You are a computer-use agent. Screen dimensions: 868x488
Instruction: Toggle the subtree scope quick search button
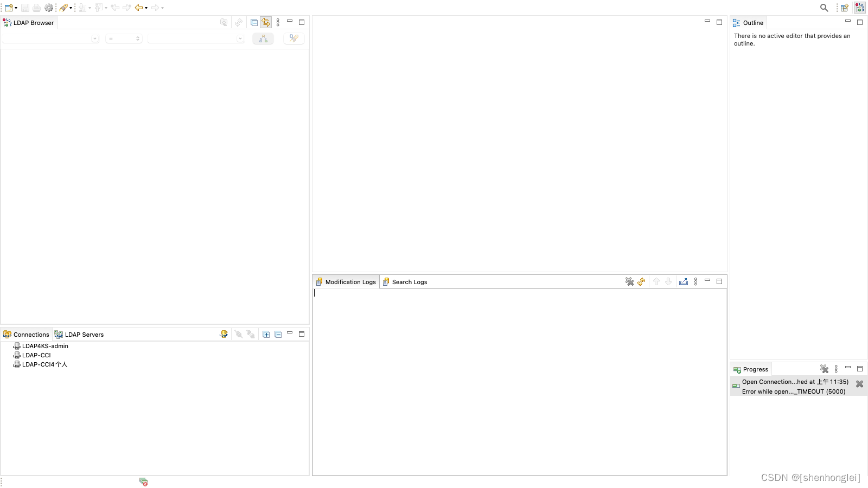click(263, 38)
